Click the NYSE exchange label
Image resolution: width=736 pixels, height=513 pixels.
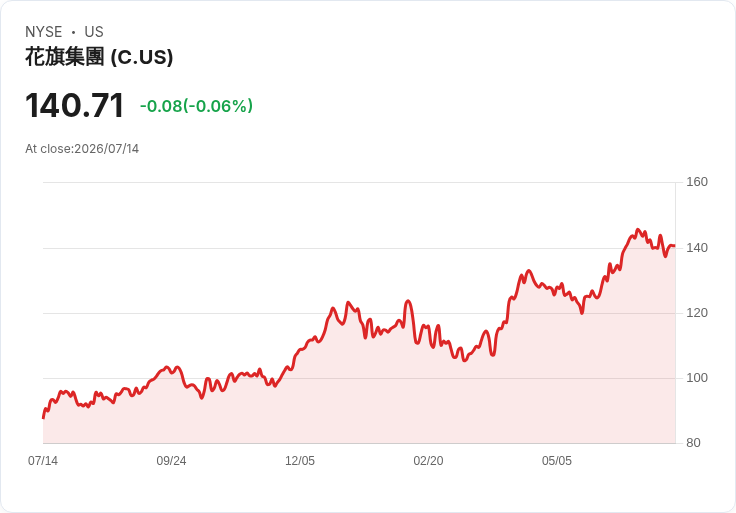pyautogui.click(x=44, y=31)
